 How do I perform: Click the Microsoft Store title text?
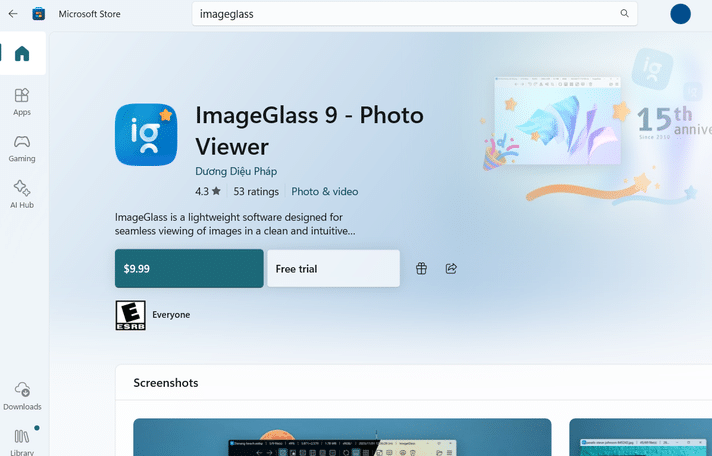(x=89, y=14)
